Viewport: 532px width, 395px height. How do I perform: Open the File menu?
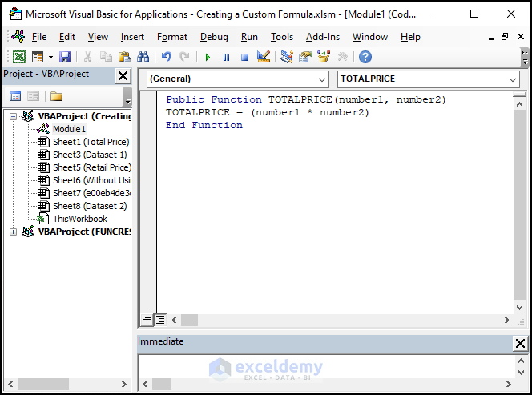point(39,37)
